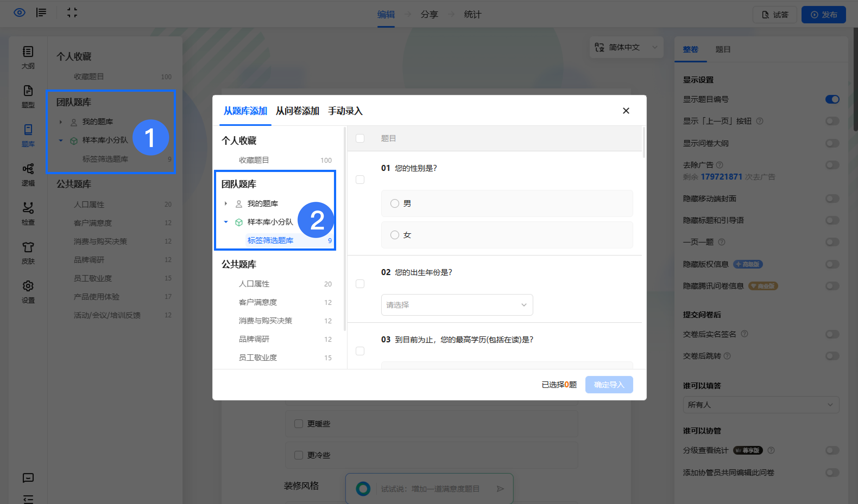Click the 试答 button
This screenshot has width=858, height=504.
[x=775, y=15]
